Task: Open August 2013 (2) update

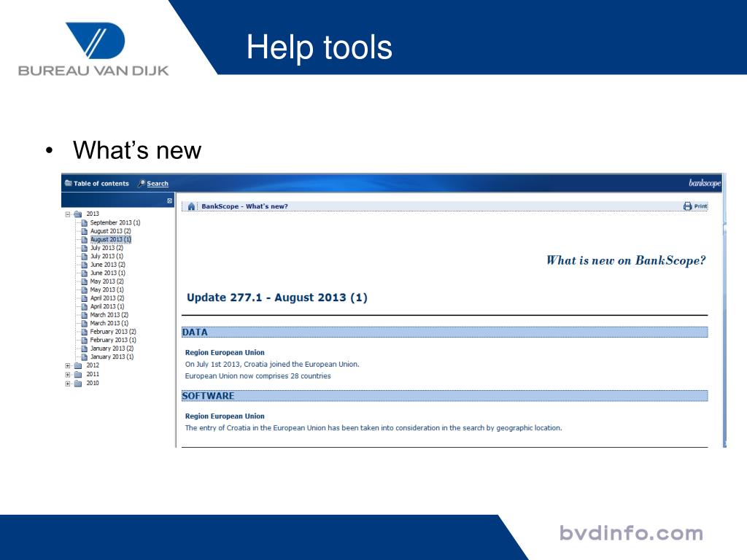Action: 111,231
